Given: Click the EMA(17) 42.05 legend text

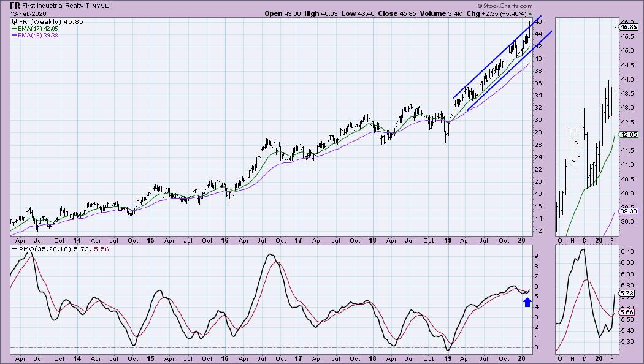Looking at the screenshot, I should [38, 29].
